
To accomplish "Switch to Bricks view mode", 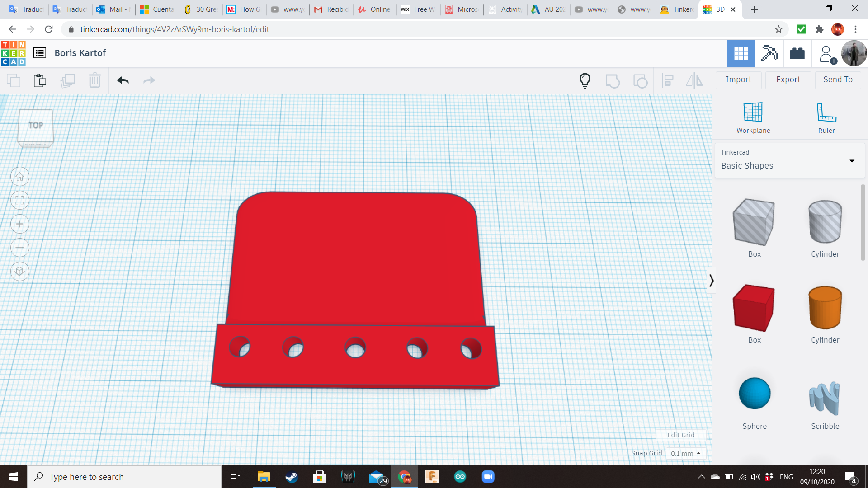I will click(x=797, y=53).
